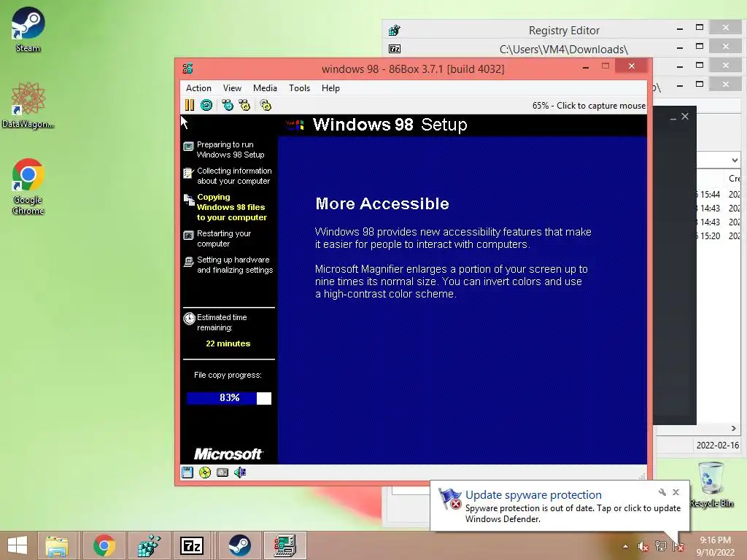Click 'Setting up hardware and finalizing settings' step
This screenshot has height=560, width=747.
235,265
